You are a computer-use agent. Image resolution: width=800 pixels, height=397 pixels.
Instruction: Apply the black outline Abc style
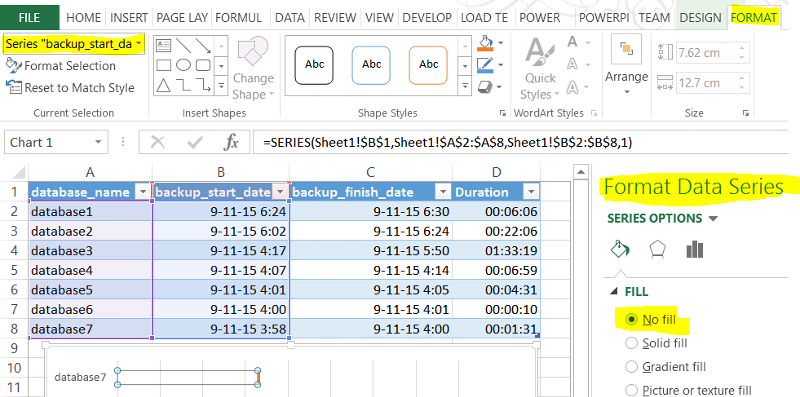click(314, 65)
